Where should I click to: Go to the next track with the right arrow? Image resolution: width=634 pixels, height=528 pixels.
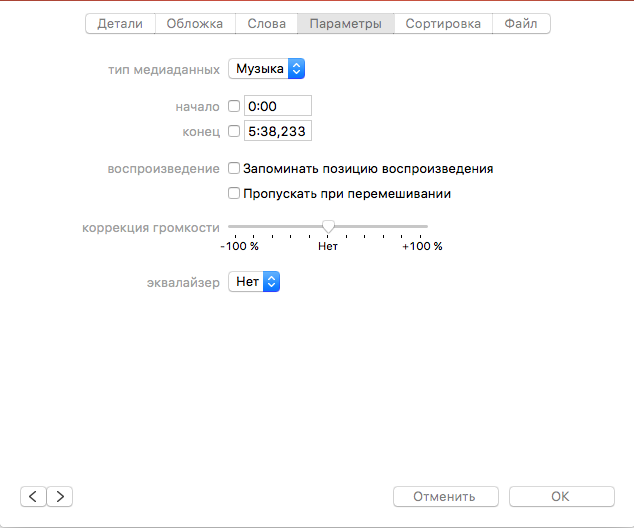(x=60, y=496)
